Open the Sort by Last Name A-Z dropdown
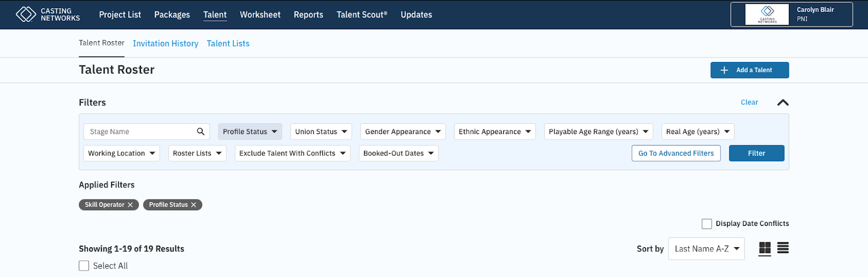The width and height of the screenshot is (868, 277). point(706,249)
